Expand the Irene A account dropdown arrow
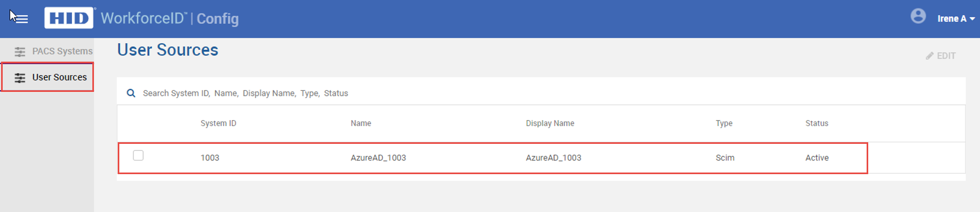 coord(972,19)
